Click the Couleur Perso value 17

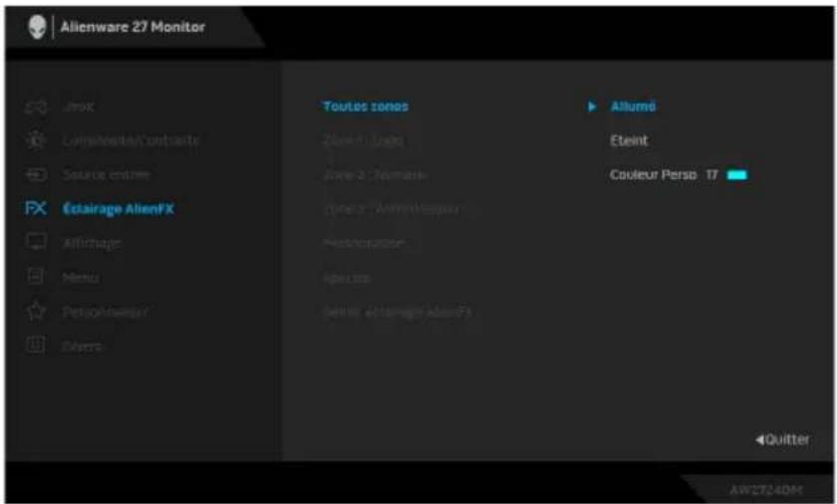click(x=711, y=174)
